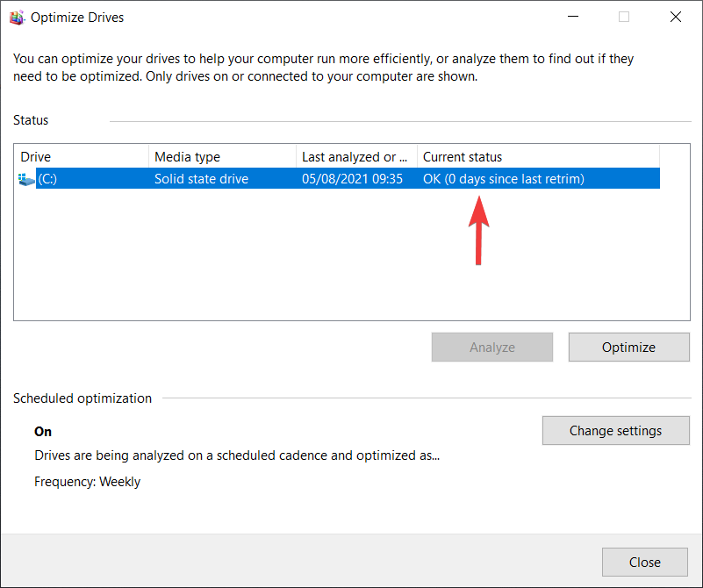The width and height of the screenshot is (703, 588).
Task: Click the OK (0 days since last retrim) status
Action: (x=504, y=179)
